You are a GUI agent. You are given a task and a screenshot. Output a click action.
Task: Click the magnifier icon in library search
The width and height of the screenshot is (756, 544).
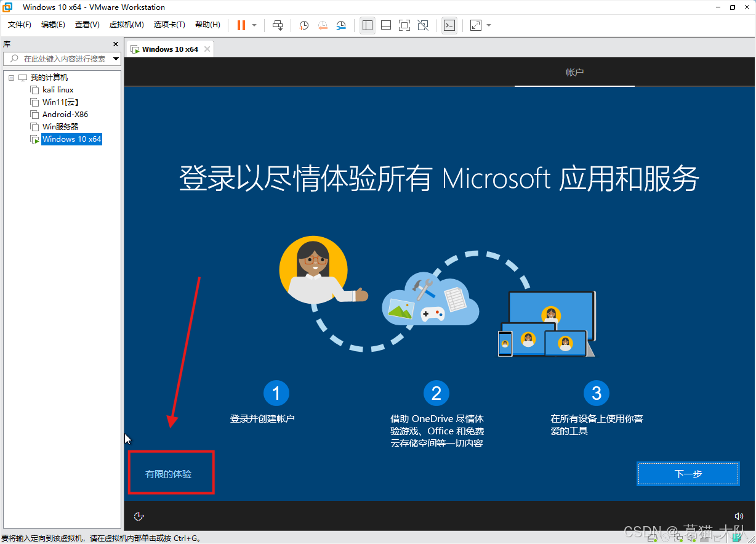pyautogui.click(x=14, y=59)
